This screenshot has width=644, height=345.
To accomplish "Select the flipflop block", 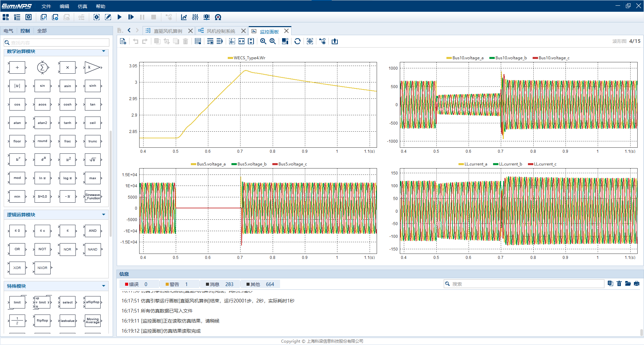I will tap(42, 321).
